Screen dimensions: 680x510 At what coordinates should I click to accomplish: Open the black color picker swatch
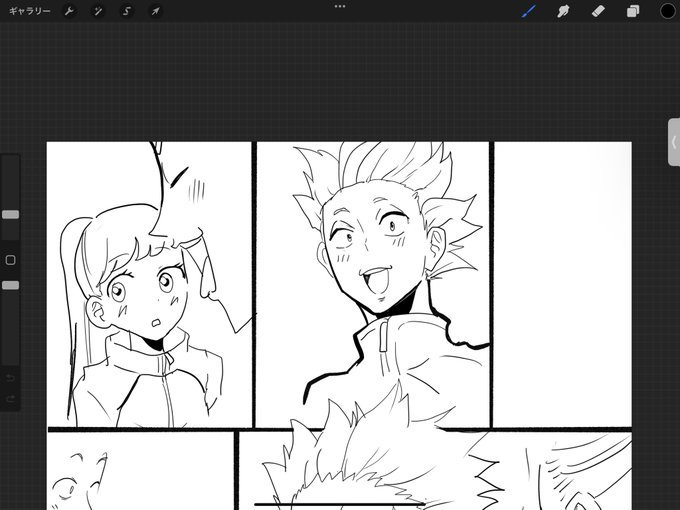click(x=667, y=11)
